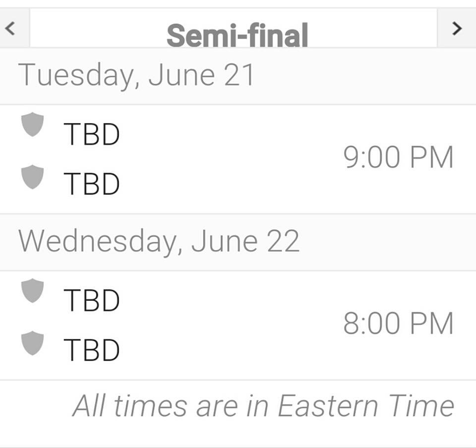Select the Wednesday, June 22 date header
The height and width of the screenshot is (448, 476).
[159, 241]
